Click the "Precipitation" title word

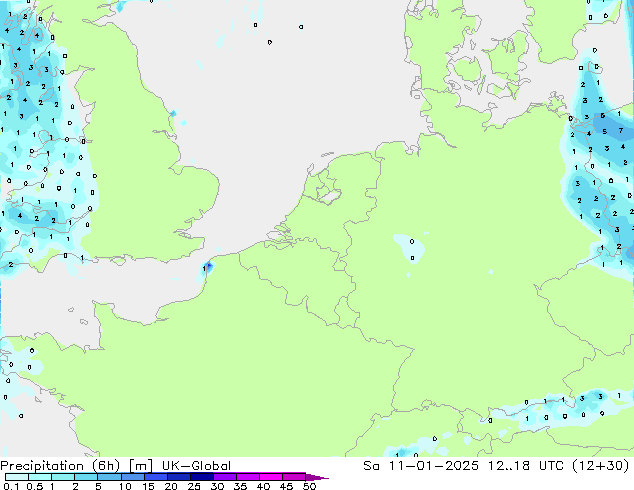pos(42,466)
